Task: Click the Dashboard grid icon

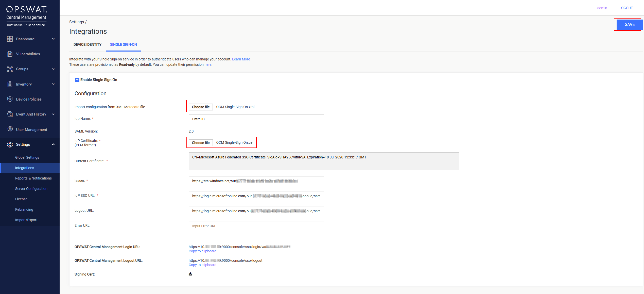Action: tap(10, 39)
